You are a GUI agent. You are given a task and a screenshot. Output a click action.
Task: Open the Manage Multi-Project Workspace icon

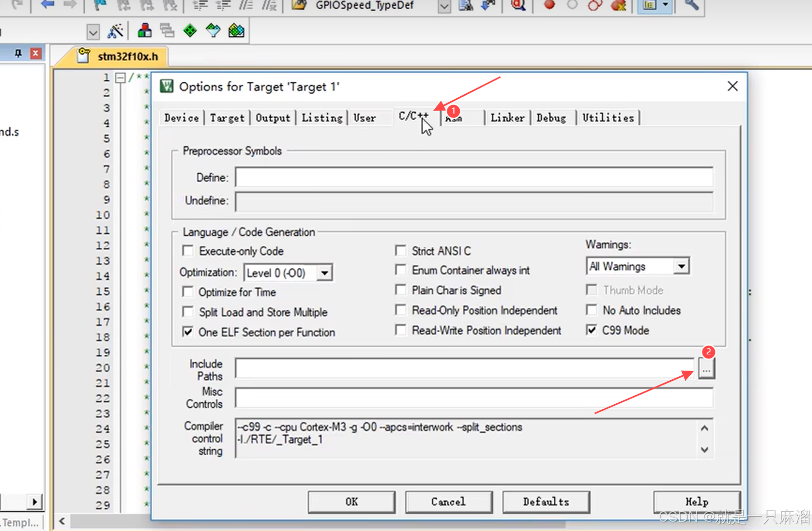click(x=167, y=31)
